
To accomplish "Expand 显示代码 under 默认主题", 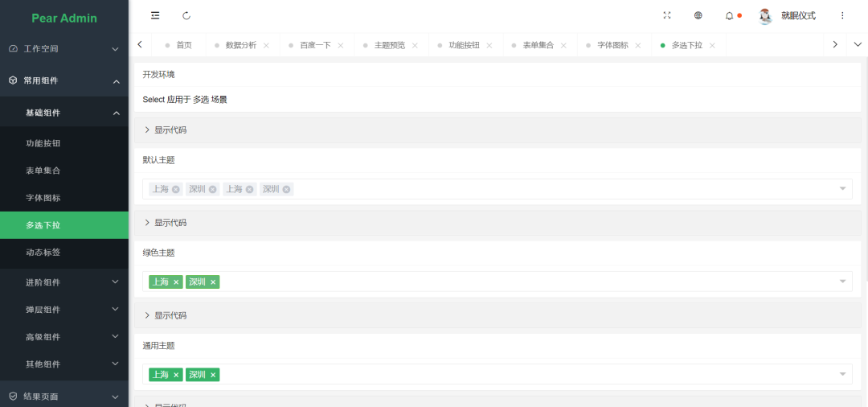I will 497,223.
